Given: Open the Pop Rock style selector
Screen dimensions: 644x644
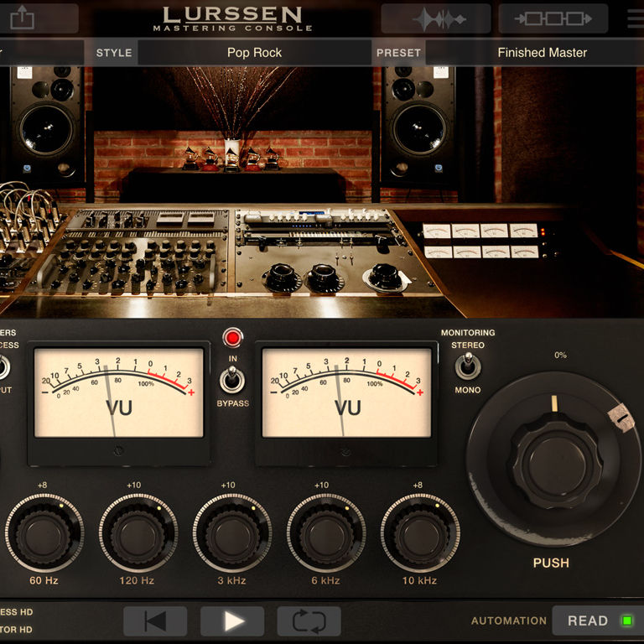Looking at the screenshot, I should [255, 53].
